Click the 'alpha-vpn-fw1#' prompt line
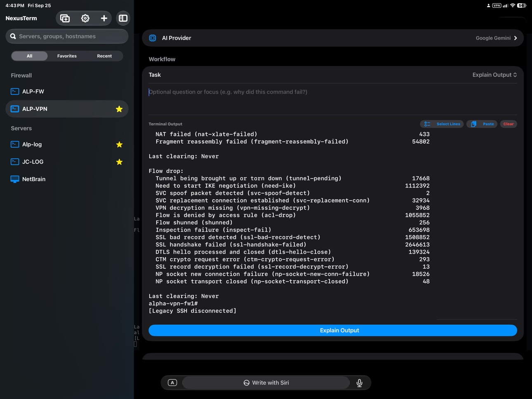 pos(173,303)
